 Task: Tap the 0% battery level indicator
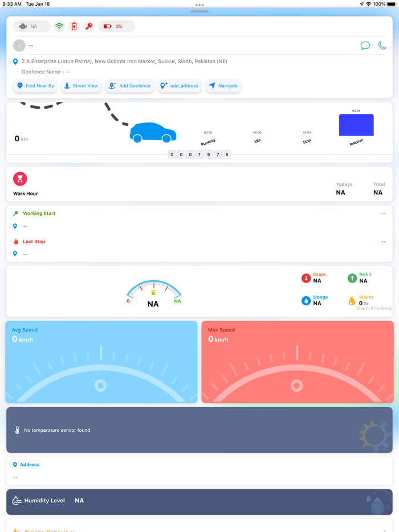[x=116, y=26]
